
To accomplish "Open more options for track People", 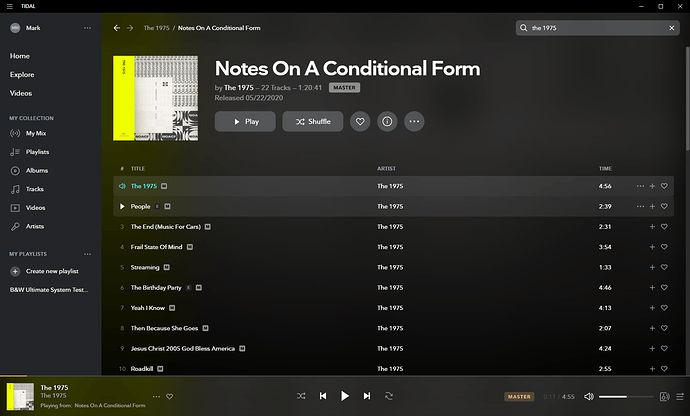I will coord(640,206).
